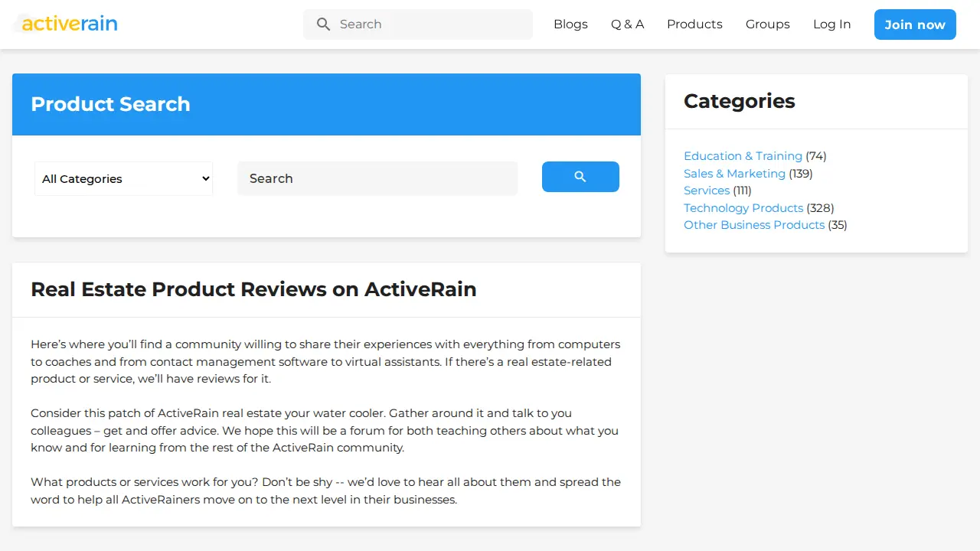Click the Real Estate Product Reviews heading
Image resolution: width=980 pixels, height=551 pixels.
(x=253, y=289)
